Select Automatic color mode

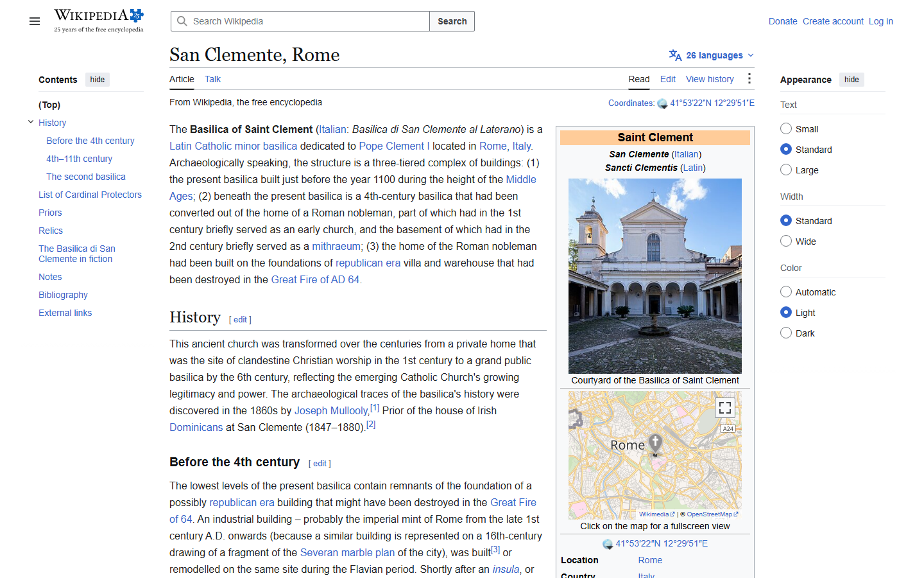click(786, 292)
